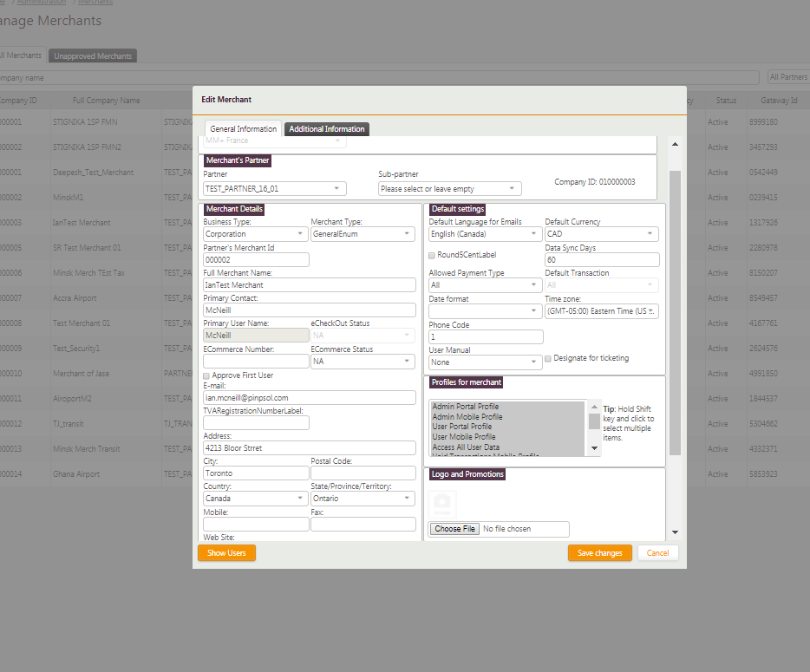The height and width of the screenshot is (672, 810).
Task: Open the Time zone dropdown
Action: pyautogui.click(x=601, y=311)
